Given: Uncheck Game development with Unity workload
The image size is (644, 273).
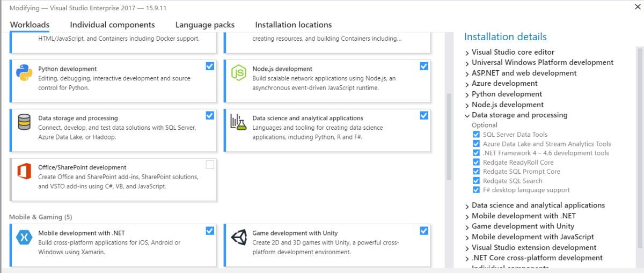Looking at the screenshot, I should (424, 231).
